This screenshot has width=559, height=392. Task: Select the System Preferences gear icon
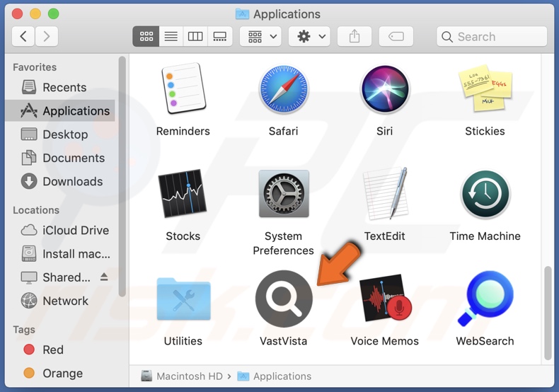(284, 193)
